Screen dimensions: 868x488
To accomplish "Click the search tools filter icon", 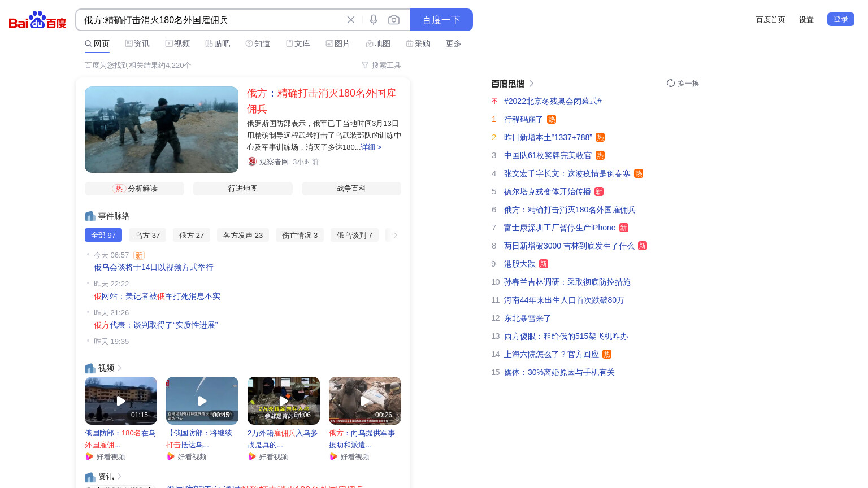I will [365, 66].
